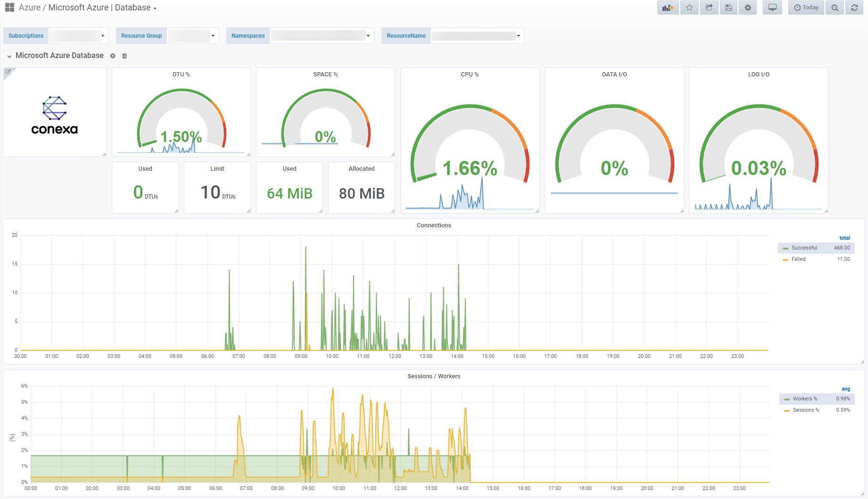This screenshot has height=499, width=868.
Task: Open the Sessions / Workers panel title menu
Action: coord(434,376)
